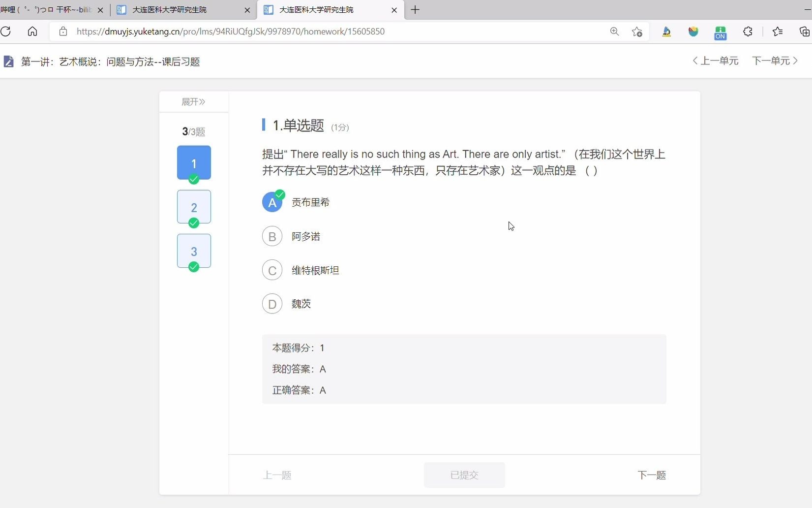812x508 pixels.
Task: Go to previous unit 上一单元
Action: pos(716,61)
